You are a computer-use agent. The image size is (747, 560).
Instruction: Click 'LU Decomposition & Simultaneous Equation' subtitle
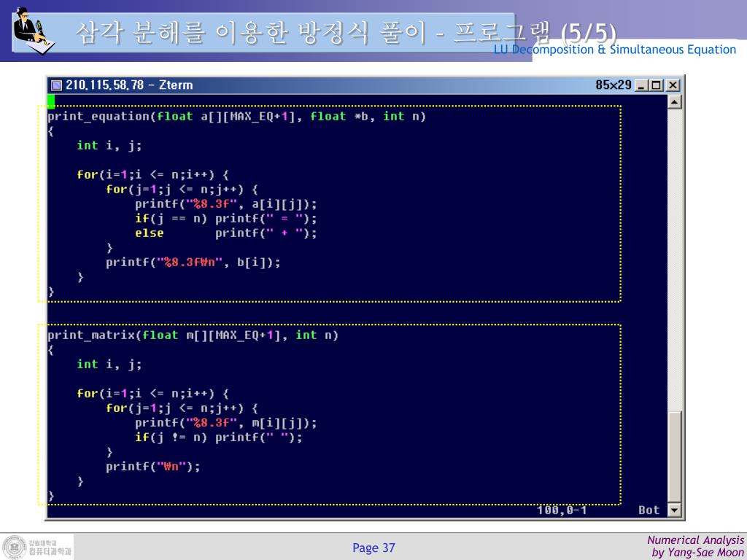click(x=614, y=50)
